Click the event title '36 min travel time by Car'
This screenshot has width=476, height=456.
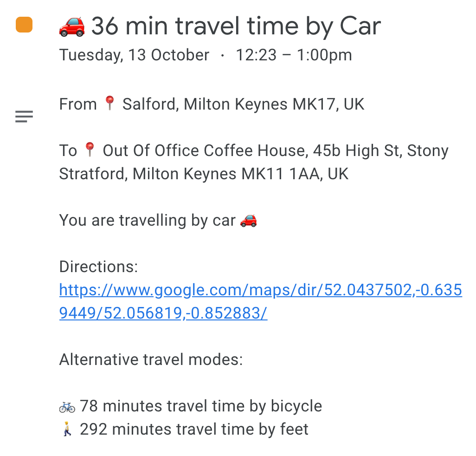click(236, 26)
